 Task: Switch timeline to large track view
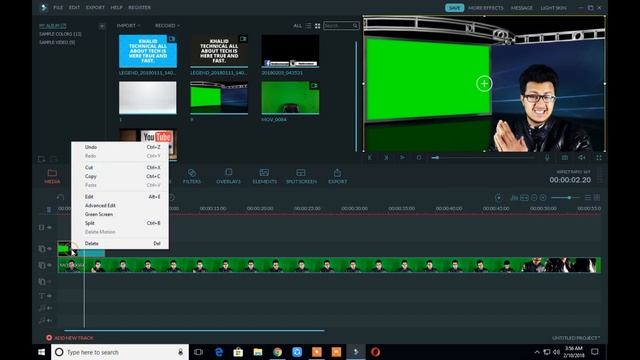point(597,198)
